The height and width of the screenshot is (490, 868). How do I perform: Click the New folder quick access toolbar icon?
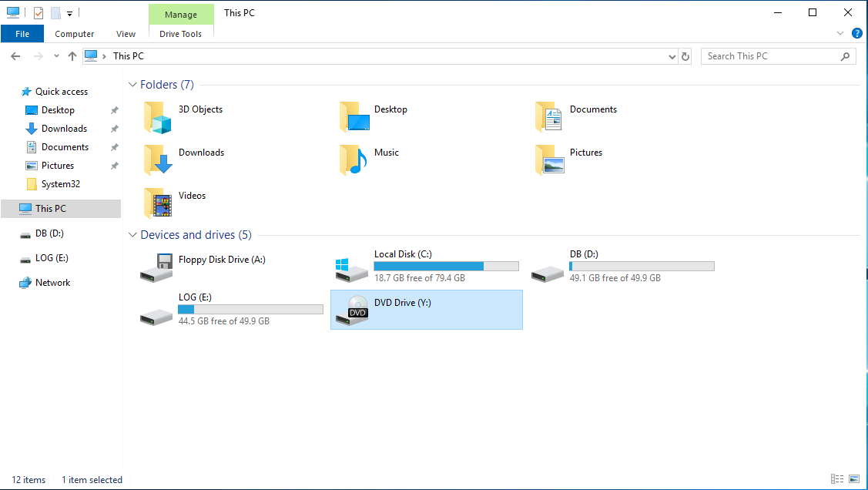pyautogui.click(x=55, y=13)
